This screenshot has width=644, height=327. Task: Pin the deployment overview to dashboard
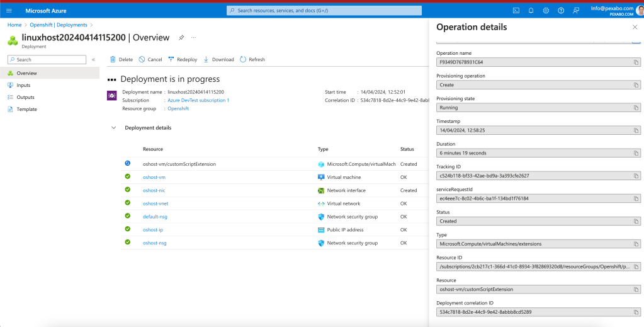click(181, 37)
